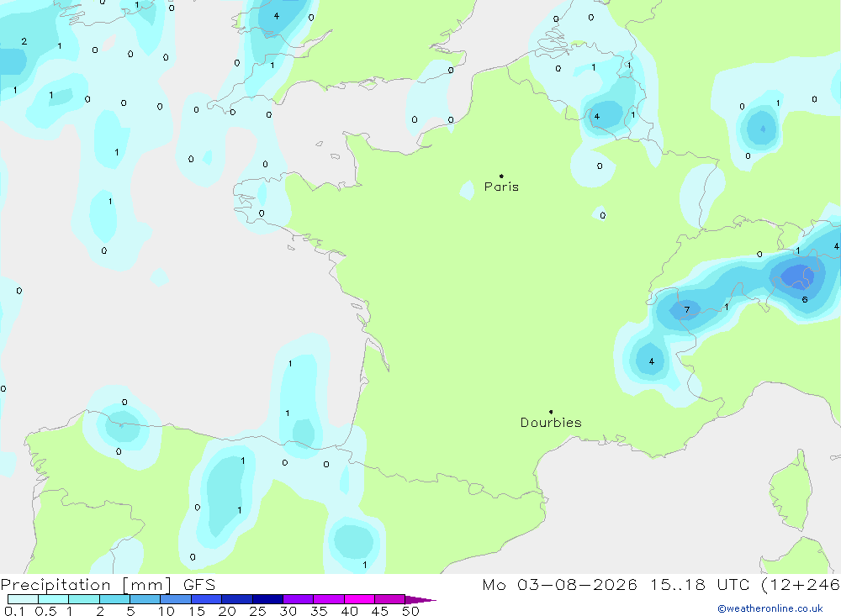Click the legend label 50
Screen dimensions: 841x616
pos(410,611)
